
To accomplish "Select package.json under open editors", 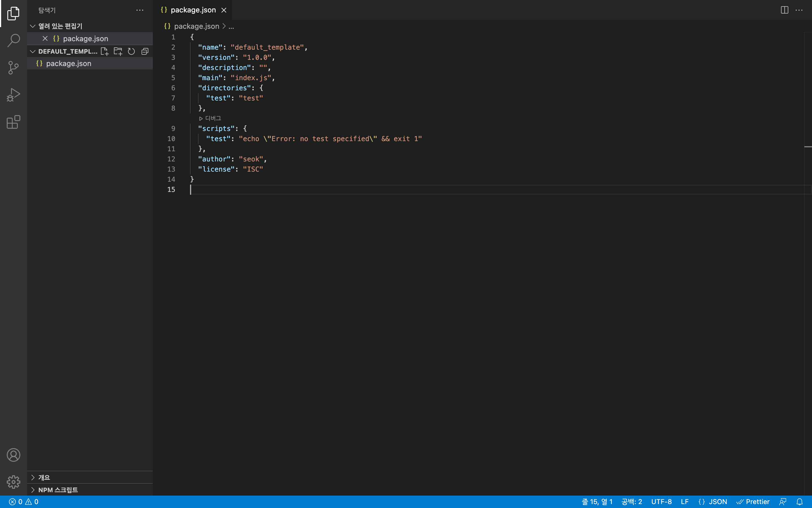I will pos(90,39).
